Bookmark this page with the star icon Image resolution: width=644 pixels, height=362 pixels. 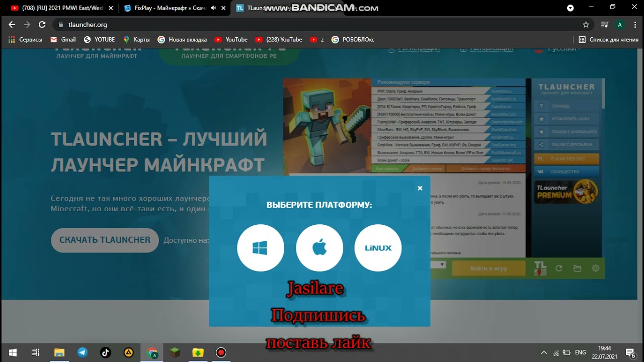pyautogui.click(x=586, y=25)
